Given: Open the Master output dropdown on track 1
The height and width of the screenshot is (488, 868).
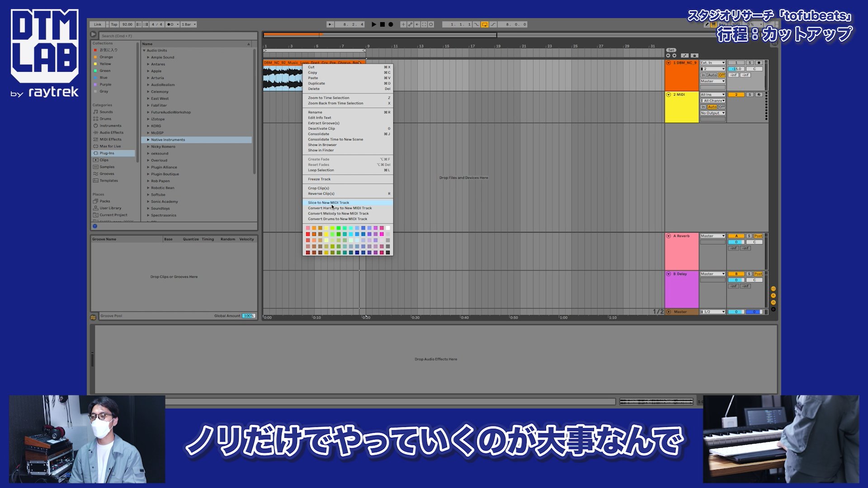Looking at the screenshot, I should click(712, 81).
